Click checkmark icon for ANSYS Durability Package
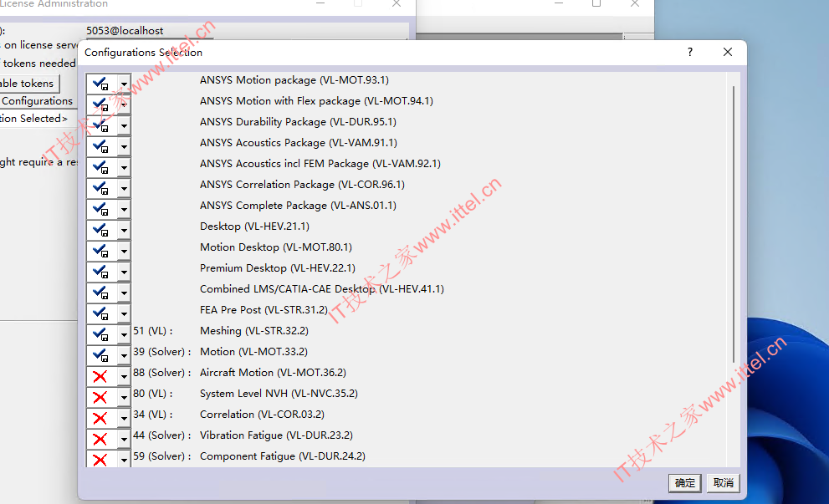This screenshot has height=504, width=829. [100, 125]
